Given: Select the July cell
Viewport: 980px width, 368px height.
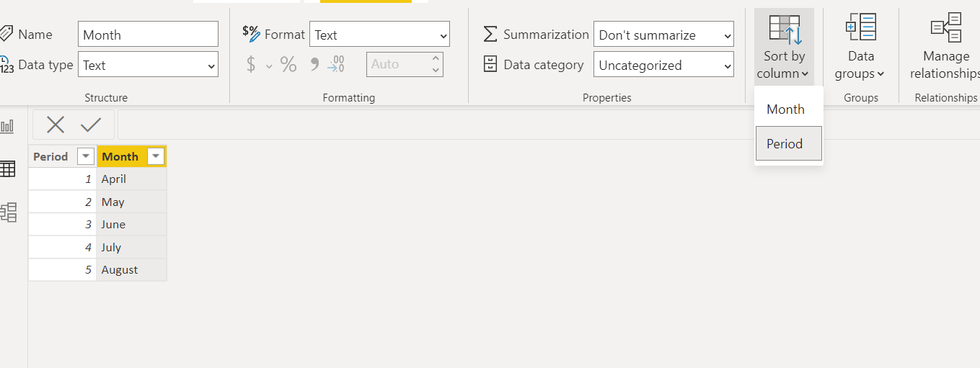Looking at the screenshot, I should pos(131,247).
